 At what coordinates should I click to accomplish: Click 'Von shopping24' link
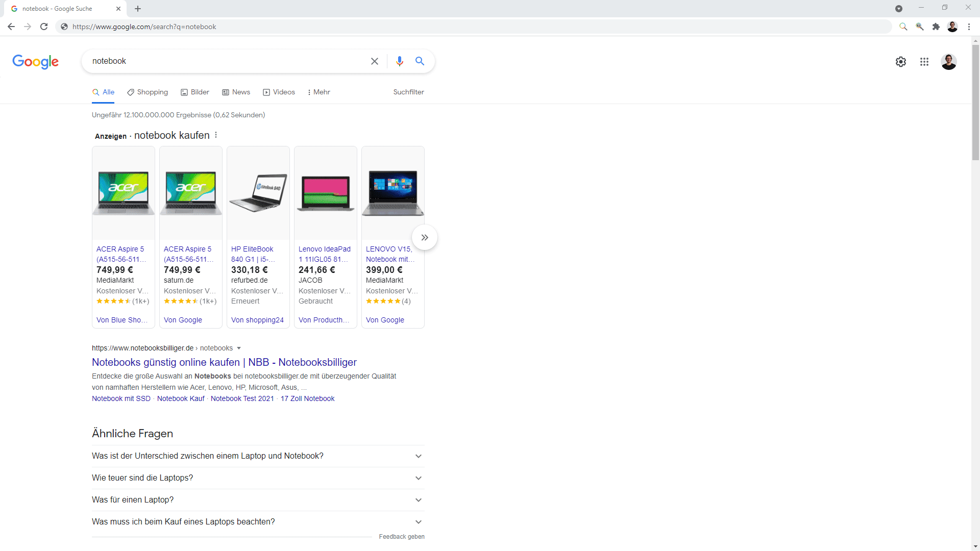[x=257, y=320]
